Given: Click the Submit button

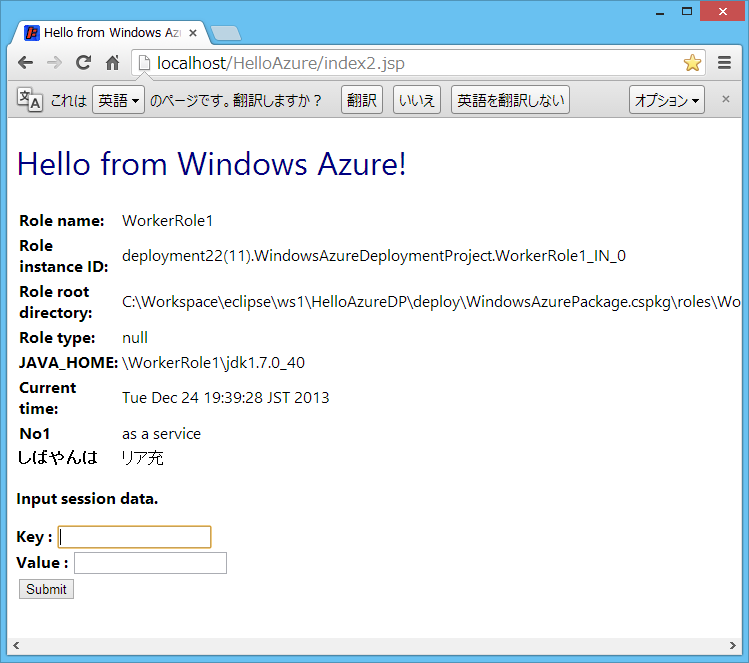Looking at the screenshot, I should 46,589.
